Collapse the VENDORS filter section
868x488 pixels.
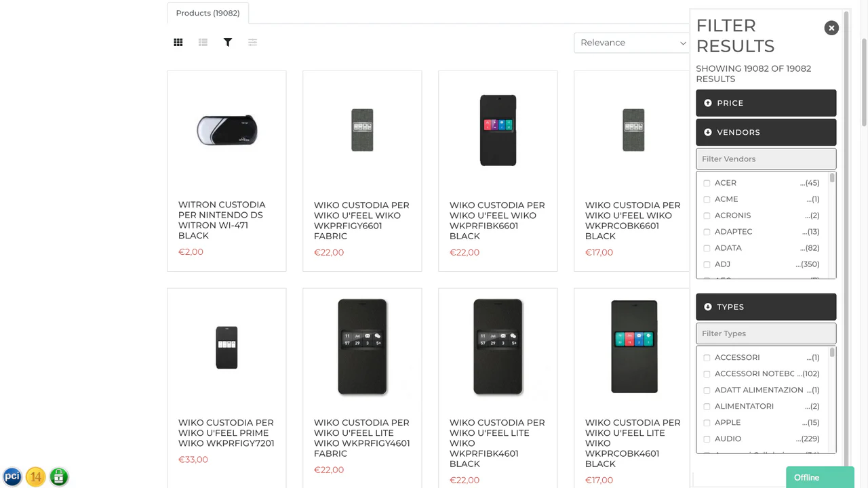pos(766,132)
